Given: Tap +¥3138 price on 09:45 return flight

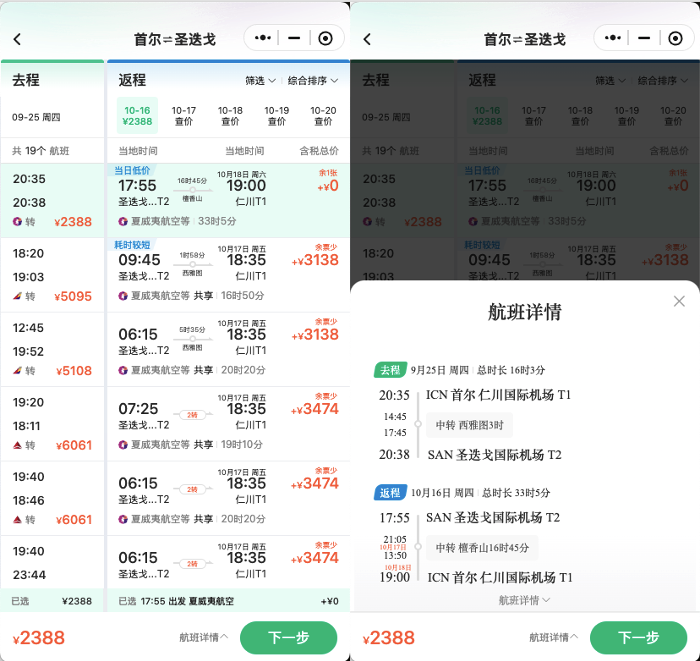Looking at the screenshot, I should (x=315, y=260).
